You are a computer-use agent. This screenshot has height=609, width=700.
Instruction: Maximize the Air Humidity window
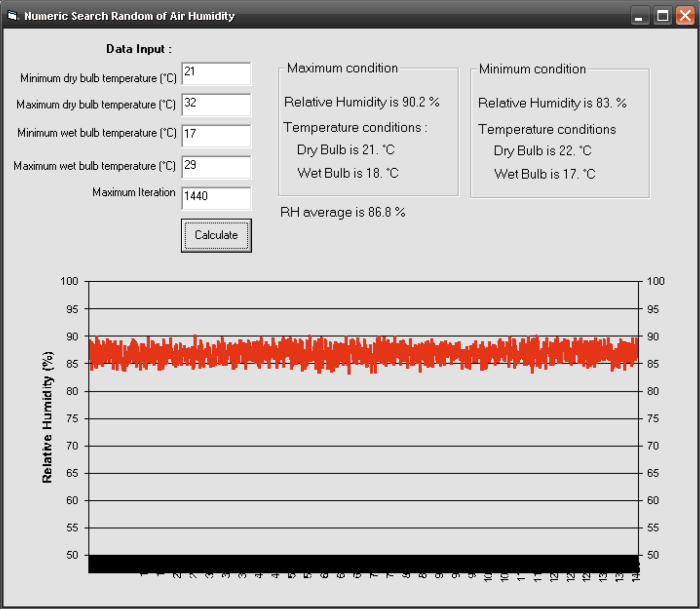(662, 16)
